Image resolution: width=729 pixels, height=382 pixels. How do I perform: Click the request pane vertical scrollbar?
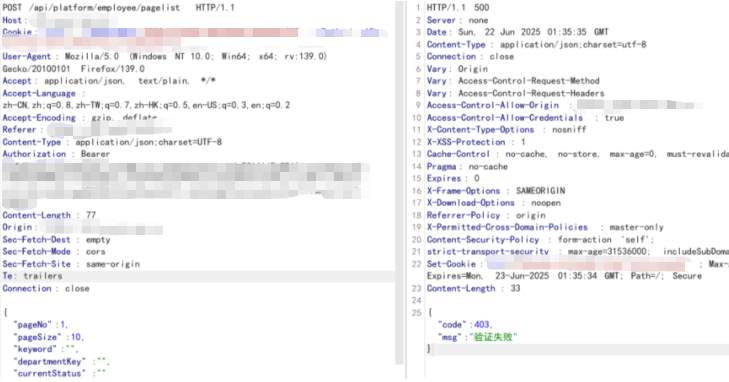pos(399,183)
